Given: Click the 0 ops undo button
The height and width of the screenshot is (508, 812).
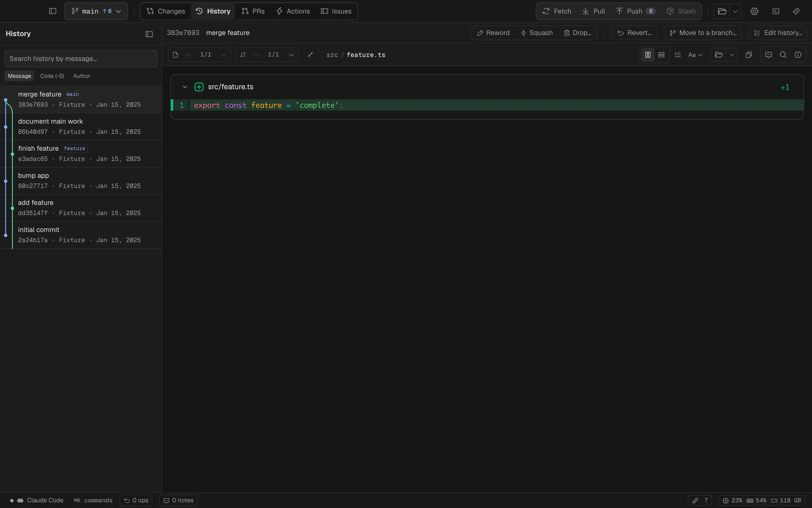Looking at the screenshot, I should (x=136, y=500).
